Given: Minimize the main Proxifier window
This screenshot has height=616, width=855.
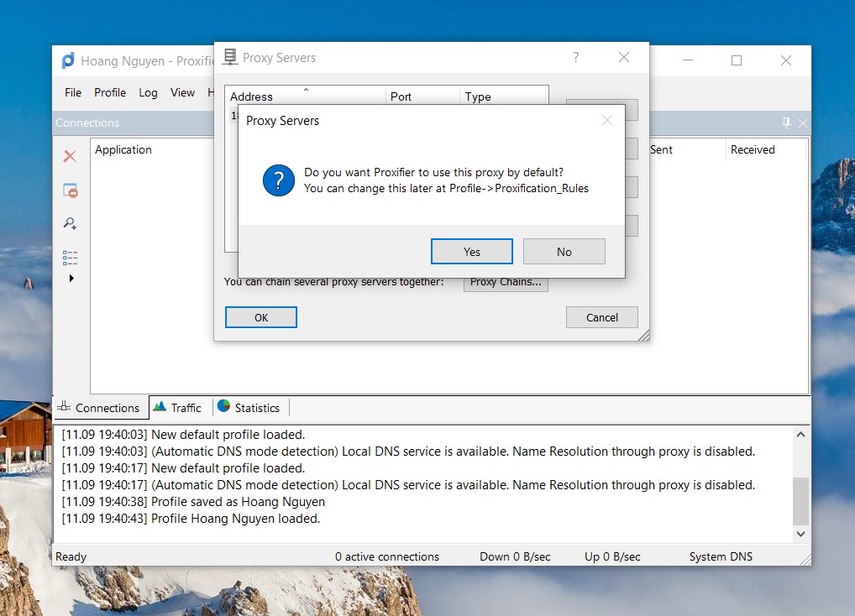Looking at the screenshot, I should (688, 60).
